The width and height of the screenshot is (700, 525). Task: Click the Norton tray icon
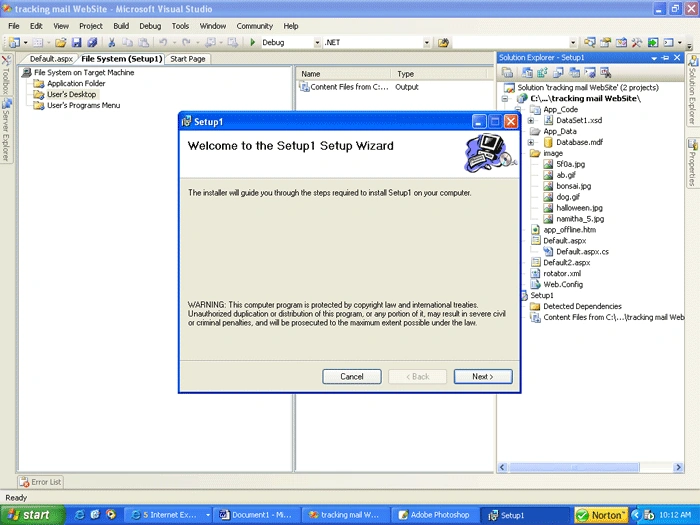point(601,515)
